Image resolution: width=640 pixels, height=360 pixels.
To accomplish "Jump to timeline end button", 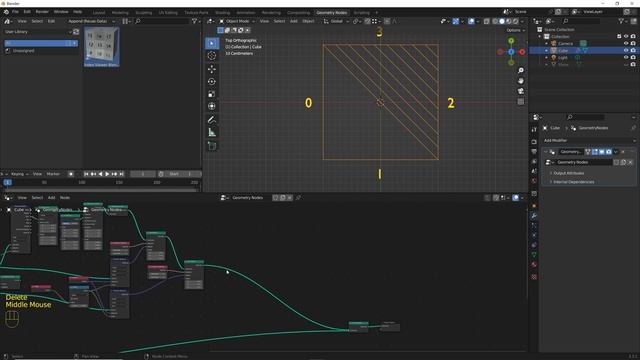I will (121, 174).
